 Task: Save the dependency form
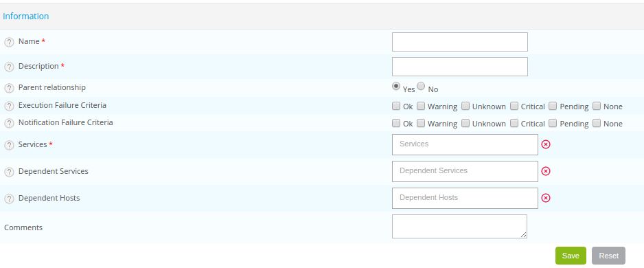coord(571,256)
